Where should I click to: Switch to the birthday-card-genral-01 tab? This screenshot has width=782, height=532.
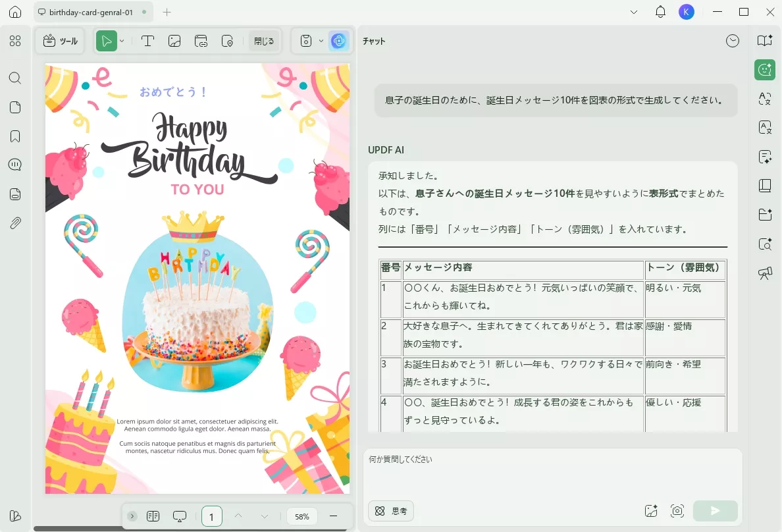[92, 11]
